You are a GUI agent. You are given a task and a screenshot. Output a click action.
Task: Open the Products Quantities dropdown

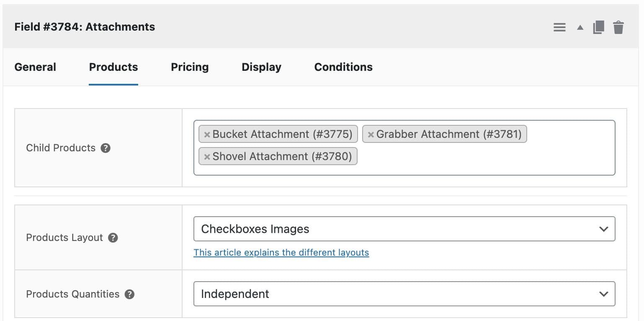pos(404,294)
